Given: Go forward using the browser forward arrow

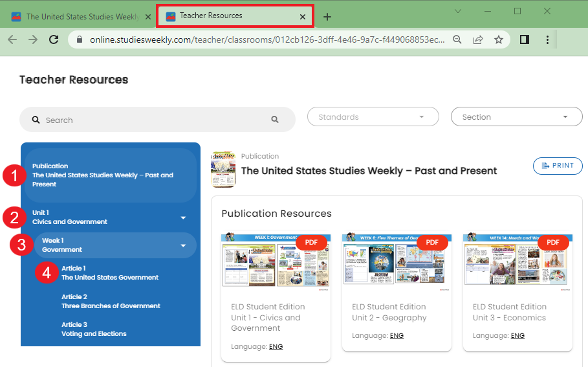Looking at the screenshot, I should [33, 39].
